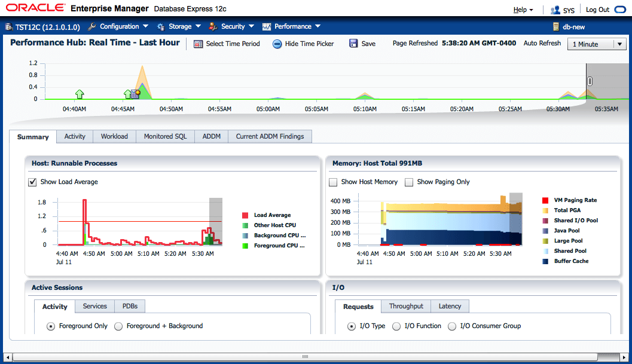Click the db-new container icon

556,27
